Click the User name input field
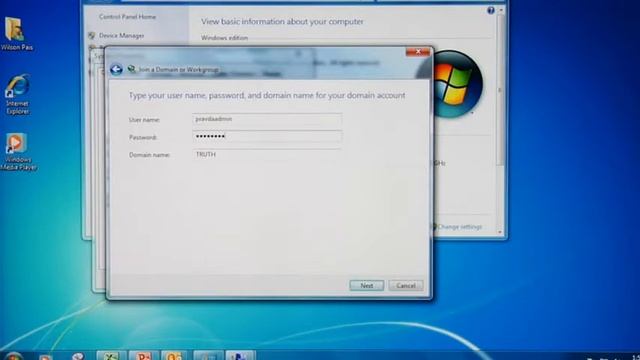The image size is (640, 360). [x=267, y=119]
